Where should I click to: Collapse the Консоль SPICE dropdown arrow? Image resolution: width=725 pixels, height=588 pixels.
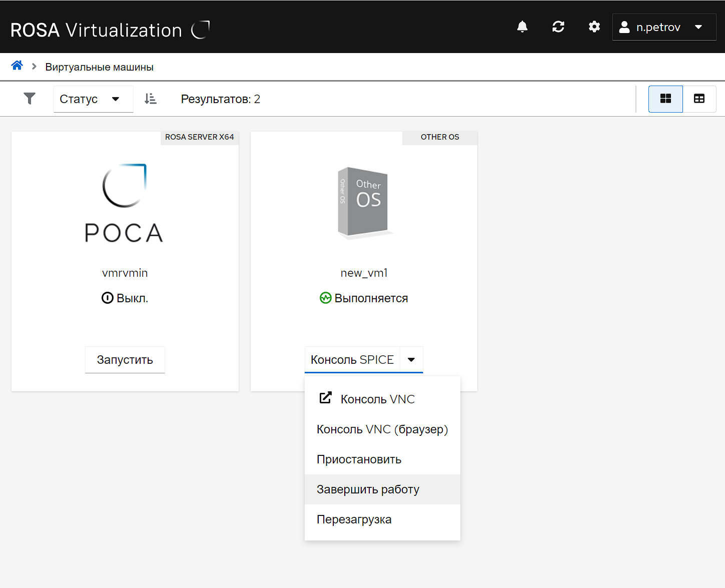pyautogui.click(x=411, y=360)
